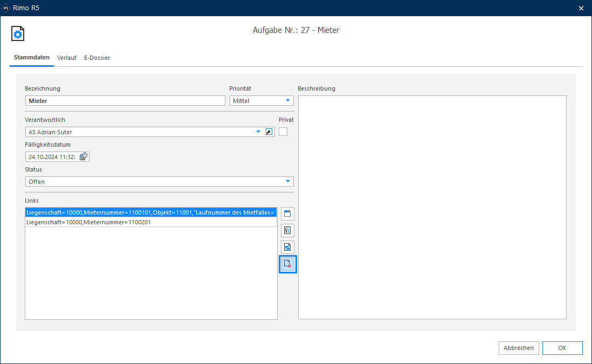Click the Abbrechen button
Viewport: 592px width, 364px height.
click(518, 348)
